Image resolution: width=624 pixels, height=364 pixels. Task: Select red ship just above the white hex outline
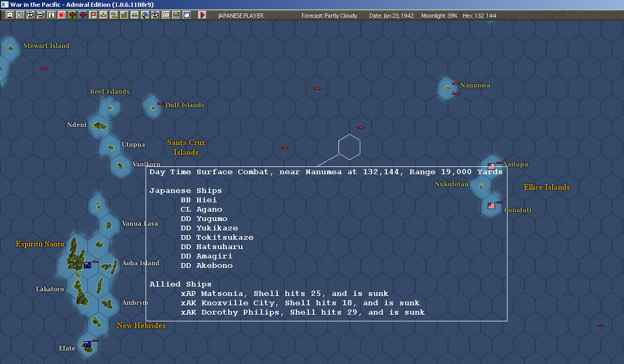click(x=361, y=127)
